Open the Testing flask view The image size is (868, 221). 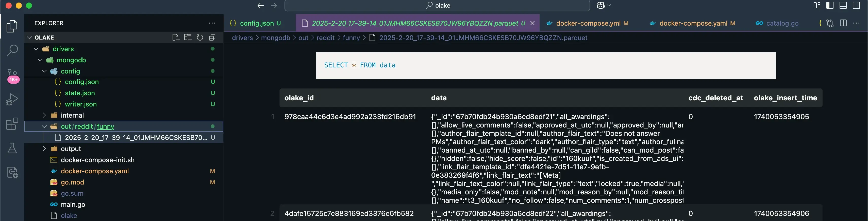tap(12, 148)
